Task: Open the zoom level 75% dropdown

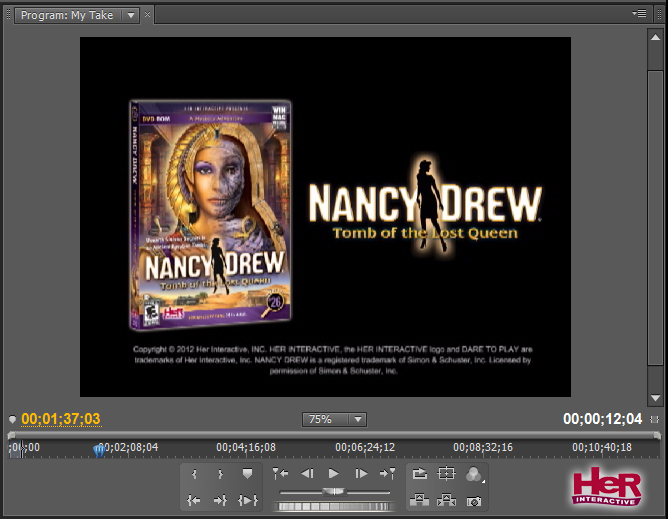Action: 334,420
